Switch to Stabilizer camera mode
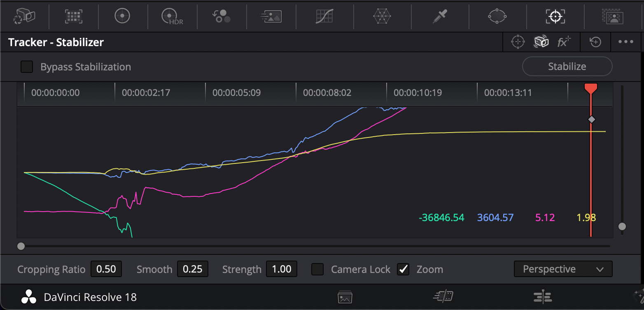This screenshot has width=644, height=310. pyautogui.click(x=541, y=42)
